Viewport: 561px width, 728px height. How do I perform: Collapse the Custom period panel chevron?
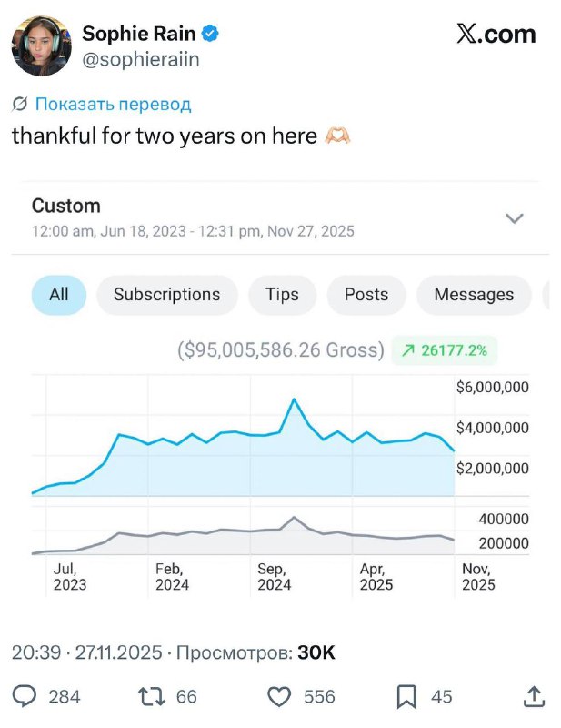(515, 218)
